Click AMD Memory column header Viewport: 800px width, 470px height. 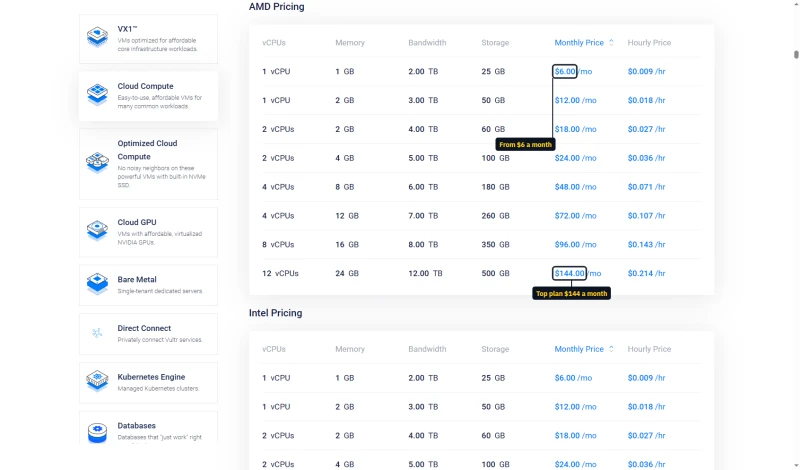[350, 42]
